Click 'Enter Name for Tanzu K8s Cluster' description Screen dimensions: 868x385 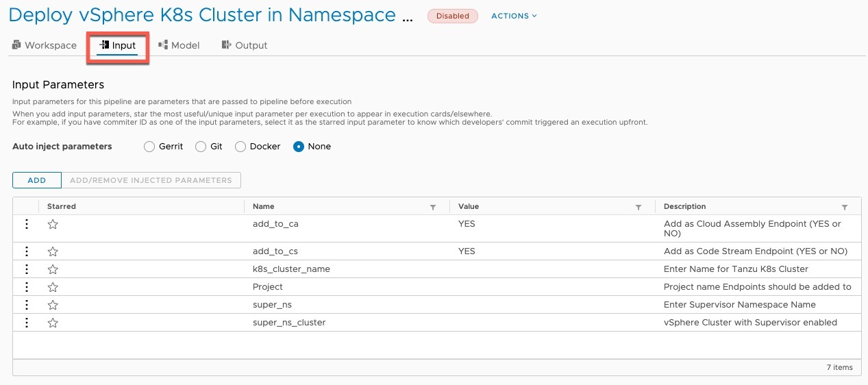(x=736, y=269)
